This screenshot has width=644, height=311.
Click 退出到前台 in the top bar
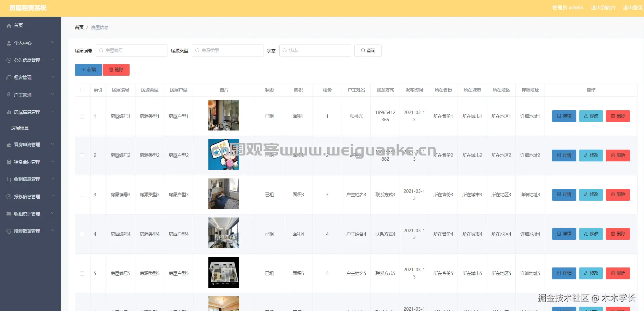coord(603,8)
